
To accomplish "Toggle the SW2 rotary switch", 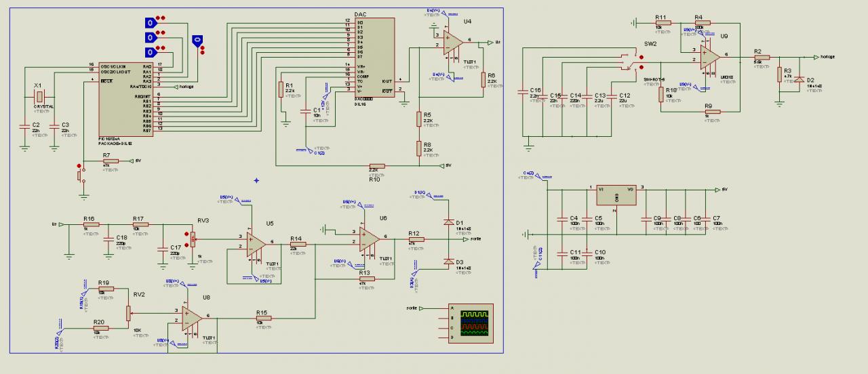I will (633, 61).
